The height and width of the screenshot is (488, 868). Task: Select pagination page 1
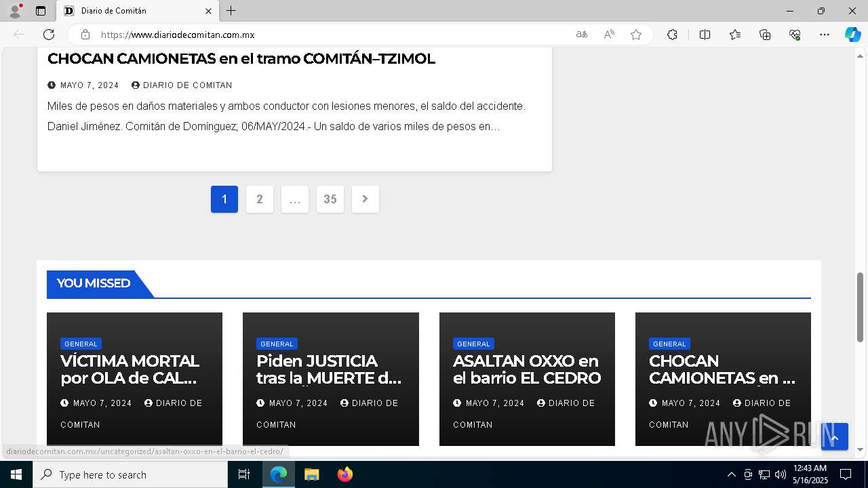coord(224,199)
